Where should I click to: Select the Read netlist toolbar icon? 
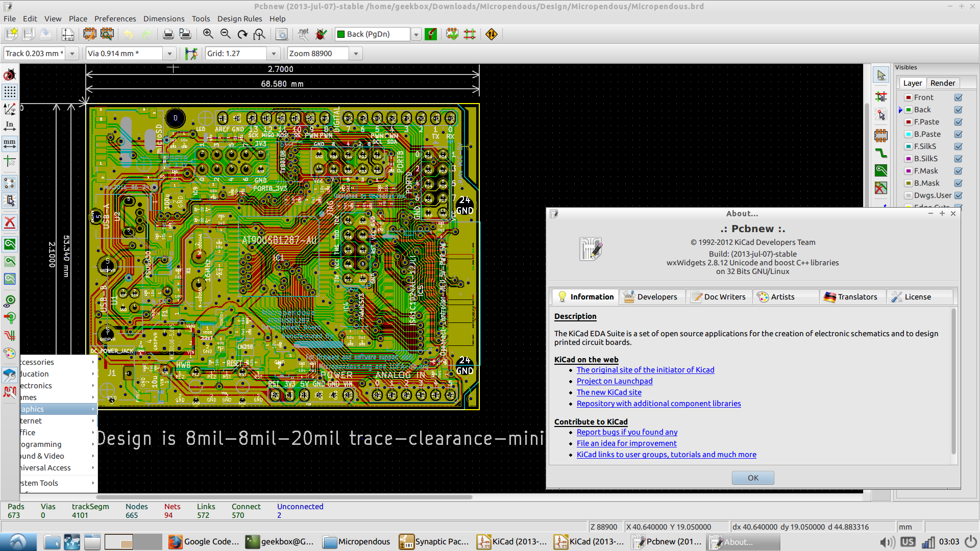tap(303, 34)
